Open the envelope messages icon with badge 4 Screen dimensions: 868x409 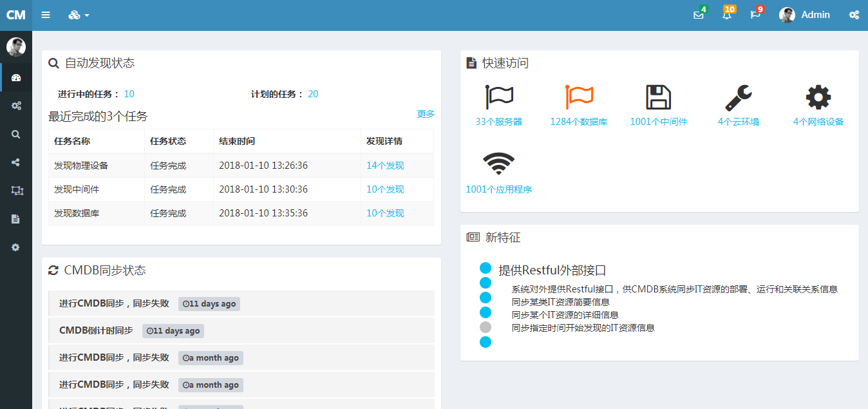click(x=698, y=14)
